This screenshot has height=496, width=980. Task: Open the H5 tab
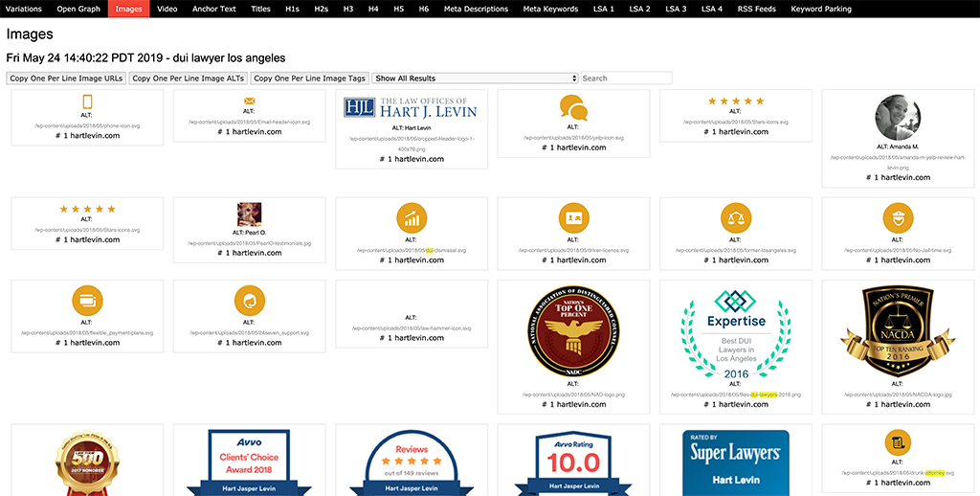(399, 9)
